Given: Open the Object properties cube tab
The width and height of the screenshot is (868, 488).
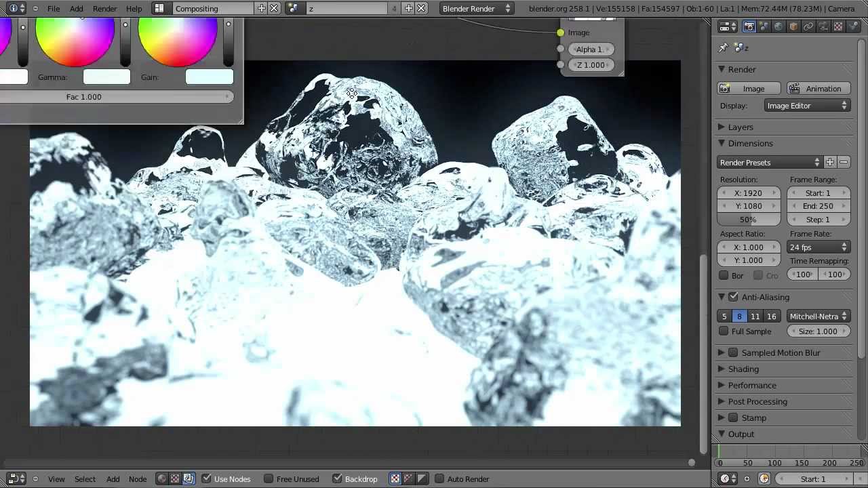Looking at the screenshot, I should point(793,26).
